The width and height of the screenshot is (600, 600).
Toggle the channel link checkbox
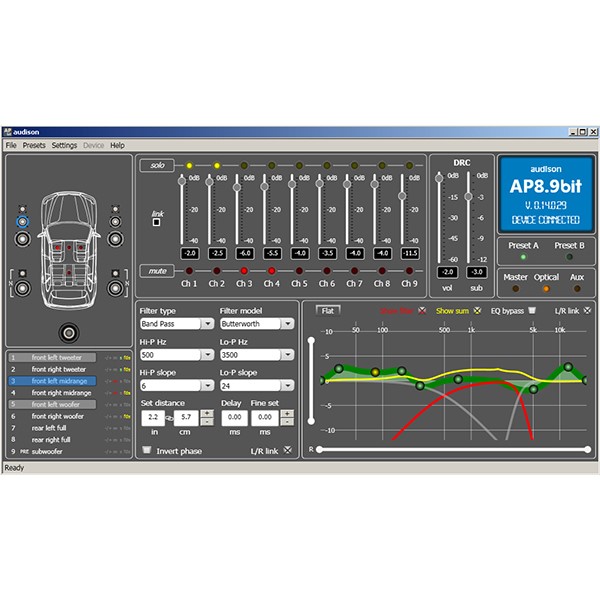coord(155,222)
